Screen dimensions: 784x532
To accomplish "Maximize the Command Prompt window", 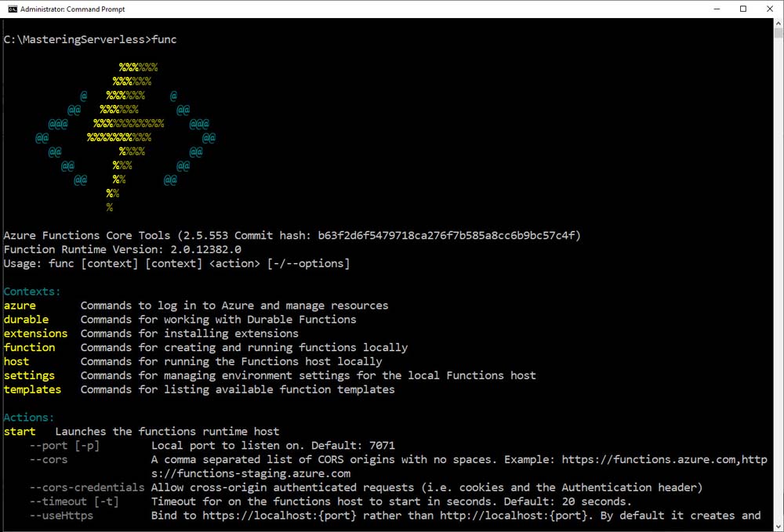I will [x=742, y=9].
